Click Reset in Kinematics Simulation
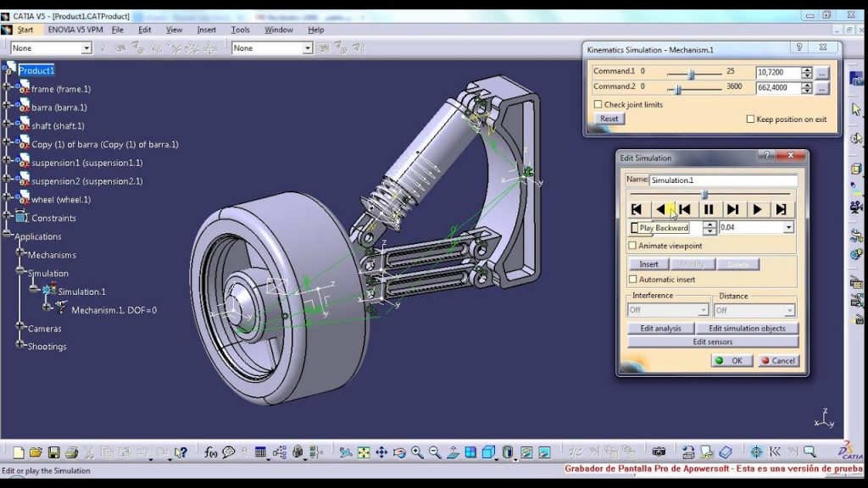 click(x=609, y=119)
